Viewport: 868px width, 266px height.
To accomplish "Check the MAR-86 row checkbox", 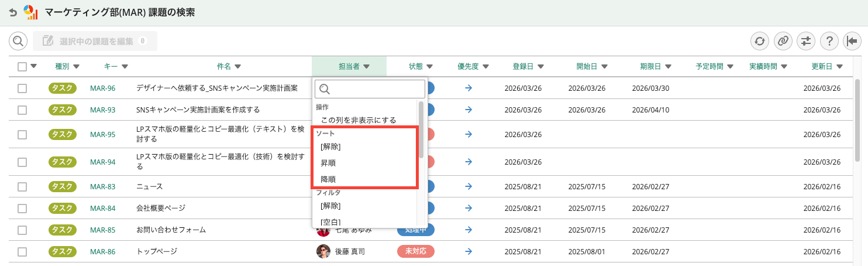I will pos(22,251).
